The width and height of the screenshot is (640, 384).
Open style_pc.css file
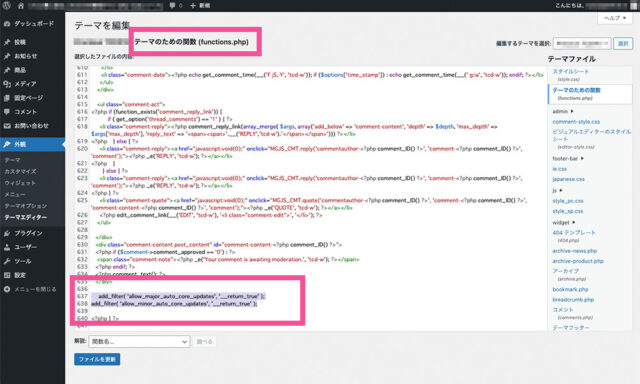point(568,201)
